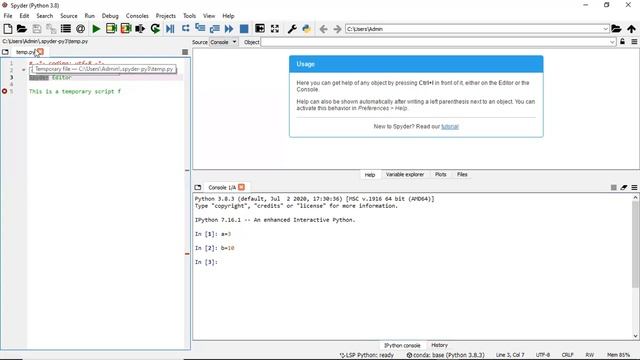Go back with left arrow icon
Screen dimensions: 640x360
(323, 29)
